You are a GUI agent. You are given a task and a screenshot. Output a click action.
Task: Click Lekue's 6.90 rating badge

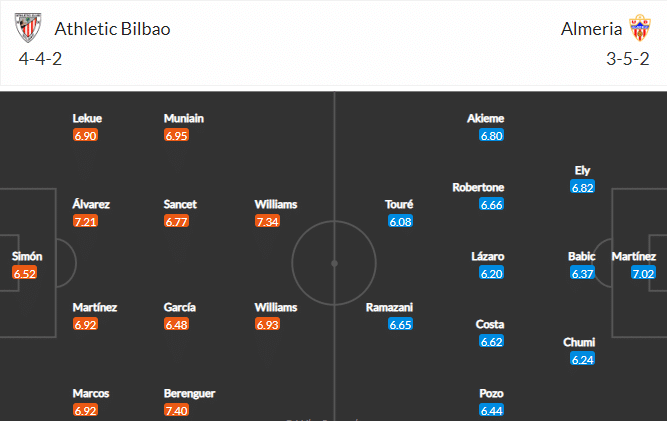point(86,136)
